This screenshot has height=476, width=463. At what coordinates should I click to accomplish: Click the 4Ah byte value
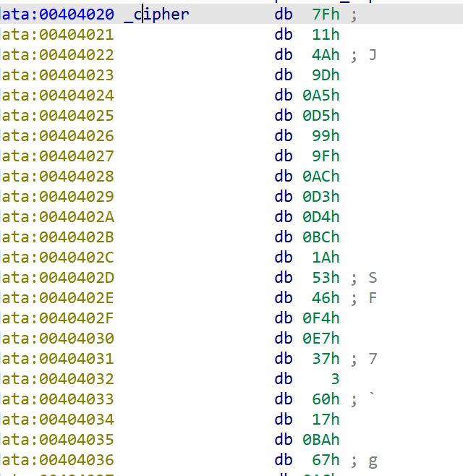coord(326,55)
